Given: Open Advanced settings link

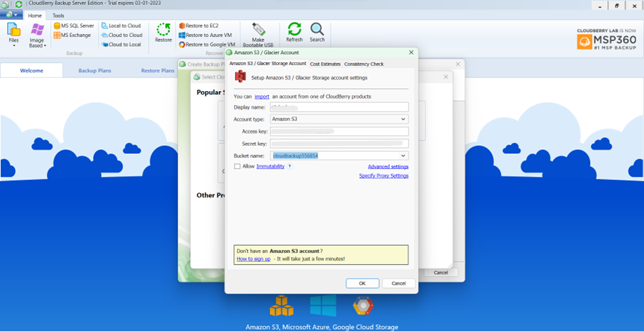Looking at the screenshot, I should click(x=388, y=166).
